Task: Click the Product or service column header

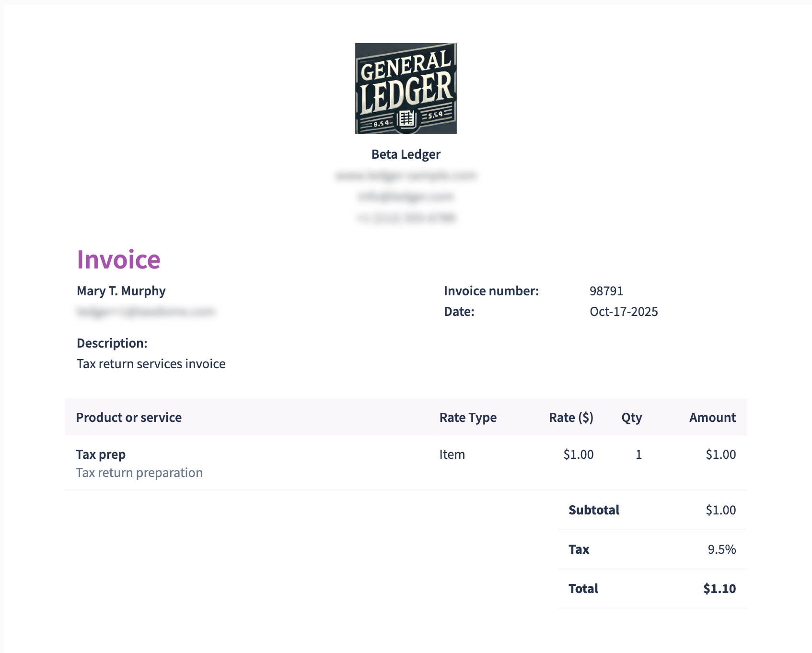Action: (128, 418)
